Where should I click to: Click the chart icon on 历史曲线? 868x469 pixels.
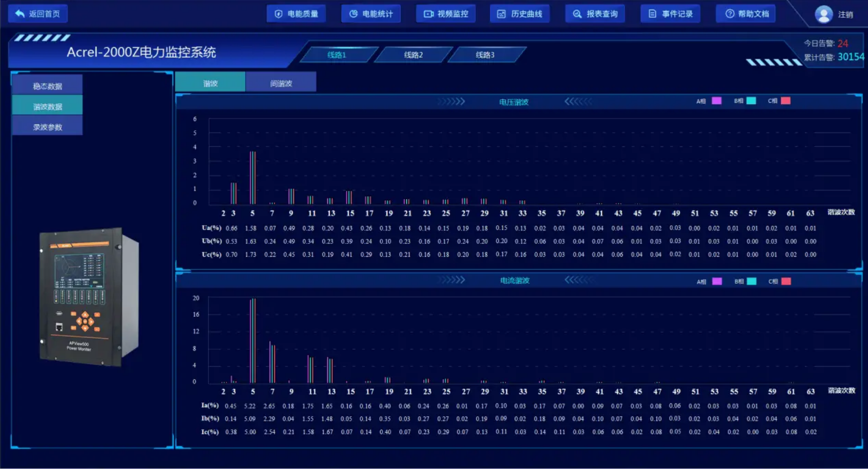[502, 14]
